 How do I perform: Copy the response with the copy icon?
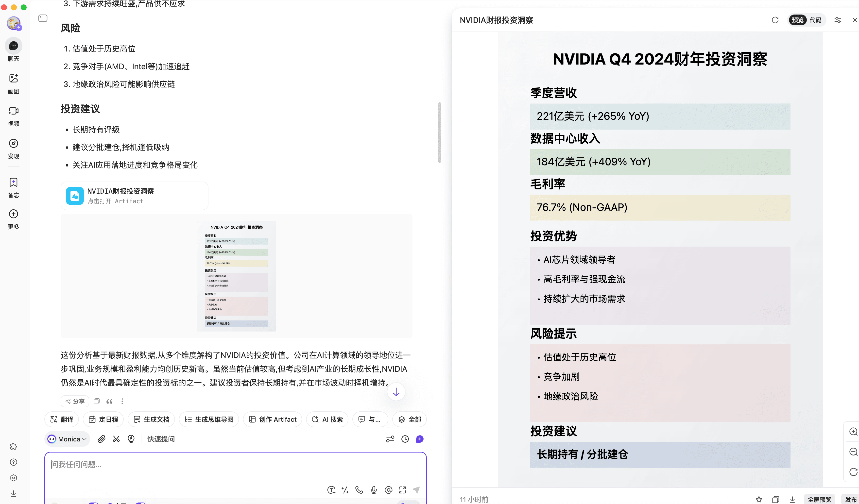96,402
